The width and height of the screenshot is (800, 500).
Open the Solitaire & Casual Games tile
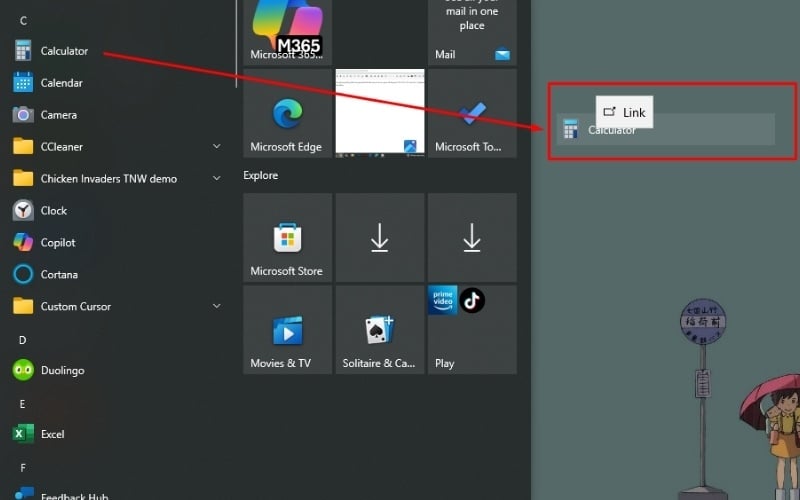pyautogui.click(x=380, y=330)
